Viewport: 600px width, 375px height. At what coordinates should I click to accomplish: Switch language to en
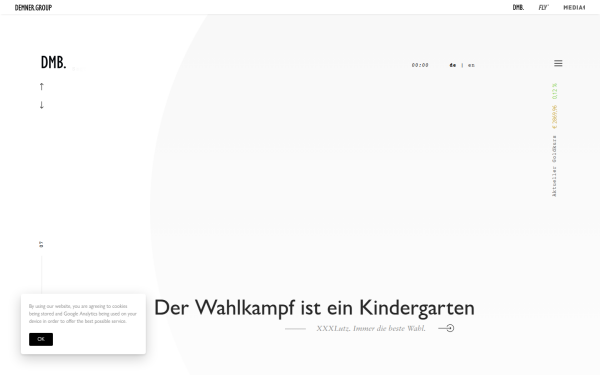click(x=471, y=65)
